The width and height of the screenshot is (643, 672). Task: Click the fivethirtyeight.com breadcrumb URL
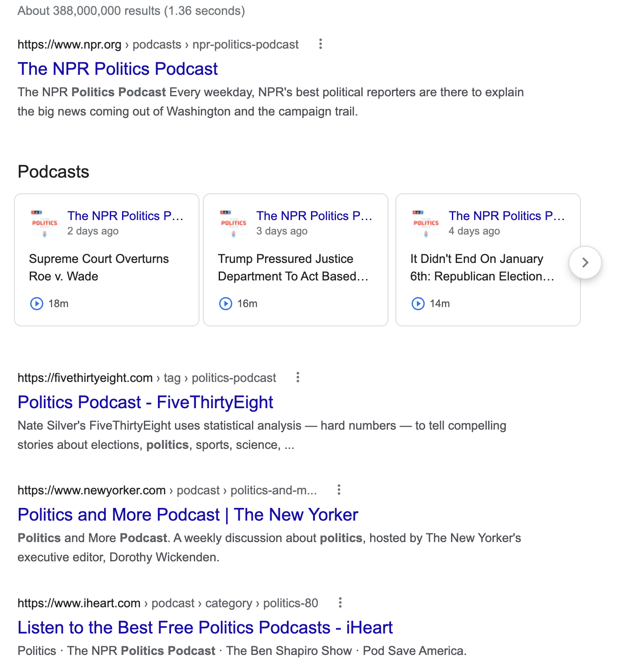click(x=147, y=377)
